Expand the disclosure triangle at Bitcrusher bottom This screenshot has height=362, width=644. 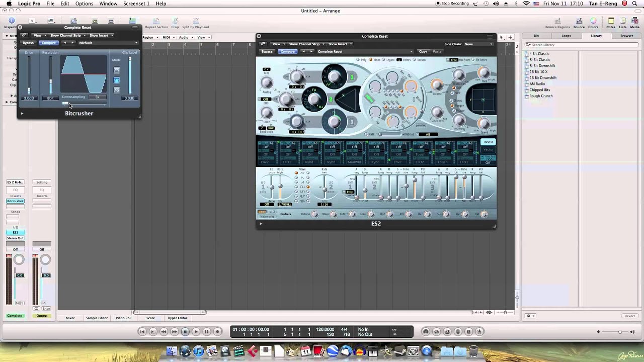22,114
